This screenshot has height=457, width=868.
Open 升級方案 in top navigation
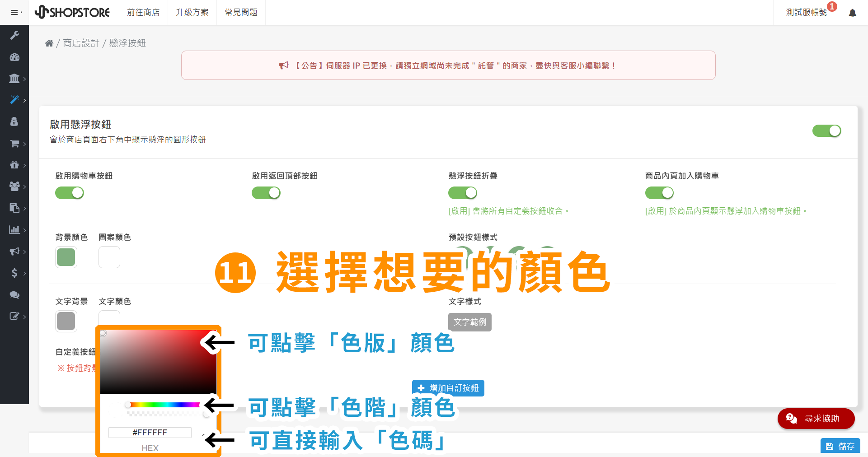coord(192,13)
